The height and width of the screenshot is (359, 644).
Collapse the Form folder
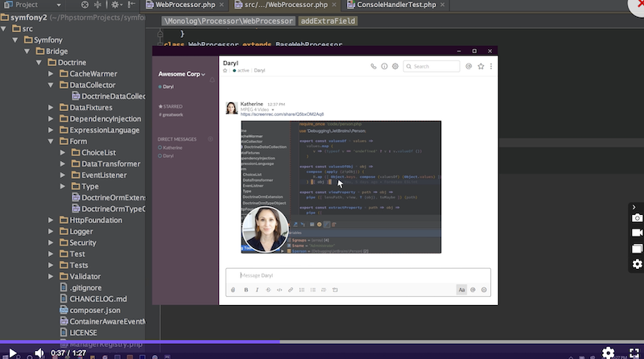tap(51, 142)
